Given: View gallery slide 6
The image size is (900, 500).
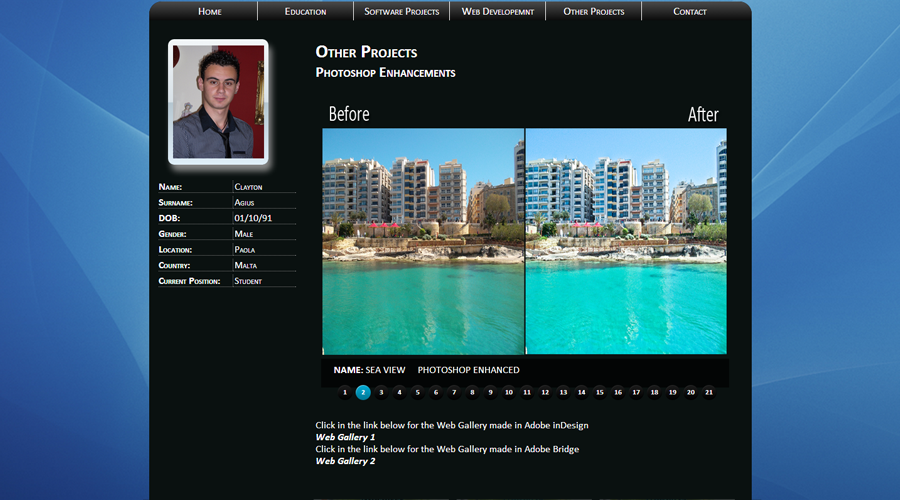Looking at the screenshot, I should click(436, 393).
